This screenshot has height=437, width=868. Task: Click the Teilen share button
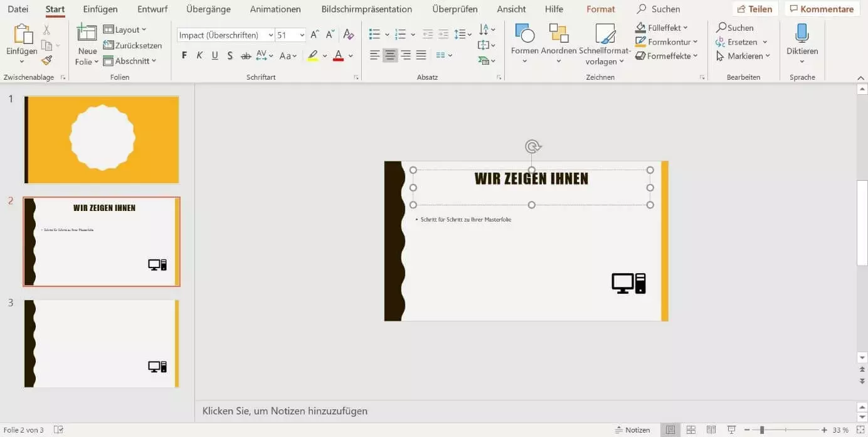(755, 9)
